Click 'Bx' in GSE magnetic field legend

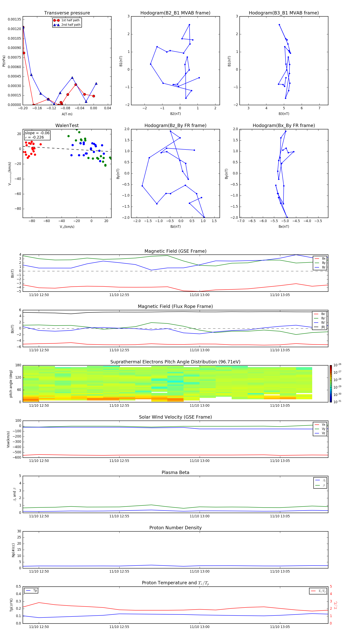tap(324, 259)
